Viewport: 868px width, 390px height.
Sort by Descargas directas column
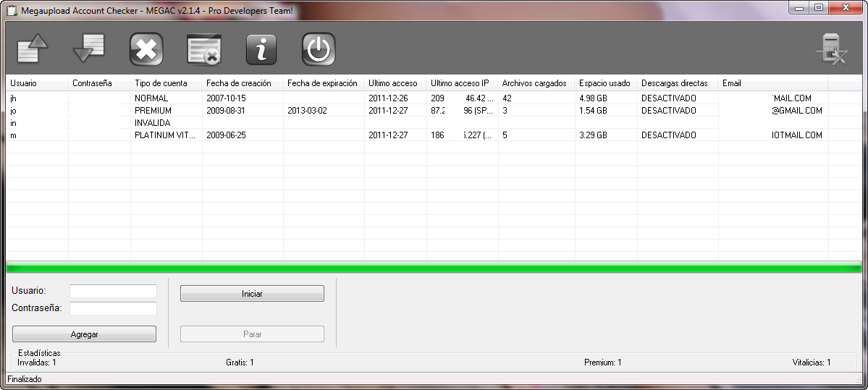pyautogui.click(x=678, y=83)
